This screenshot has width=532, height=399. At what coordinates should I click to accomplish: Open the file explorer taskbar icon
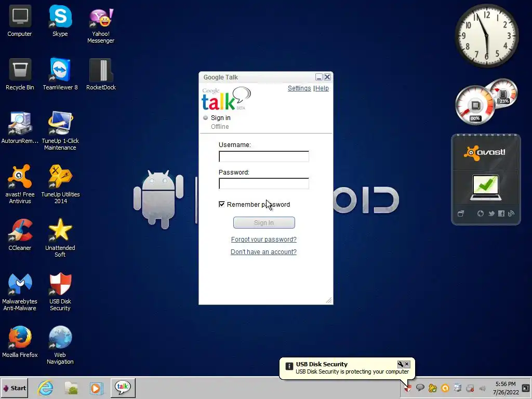pyautogui.click(x=71, y=388)
